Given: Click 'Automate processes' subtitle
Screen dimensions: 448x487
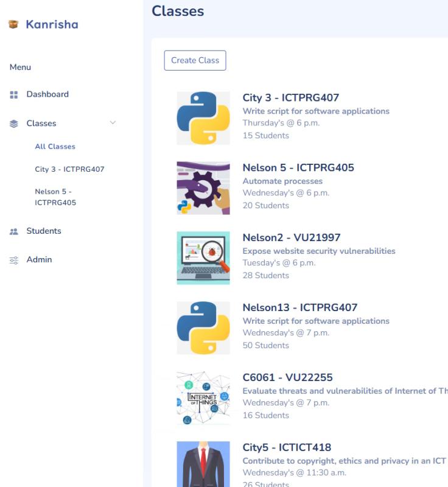Looking at the screenshot, I should 282,181.
